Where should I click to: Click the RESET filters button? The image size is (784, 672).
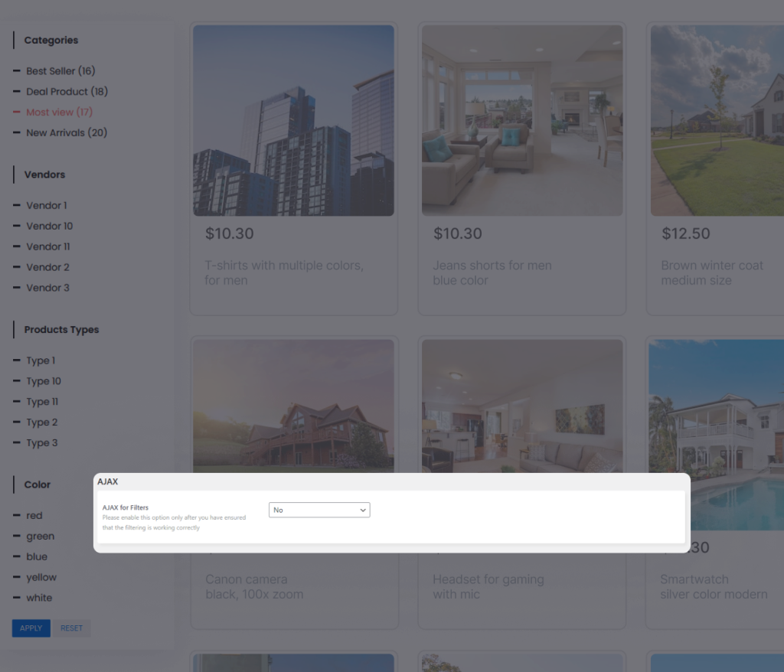point(71,628)
